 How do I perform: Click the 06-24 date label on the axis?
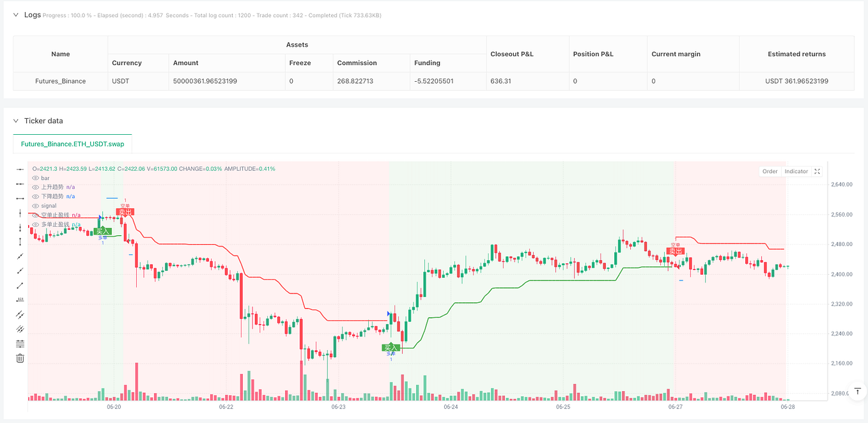point(450,405)
